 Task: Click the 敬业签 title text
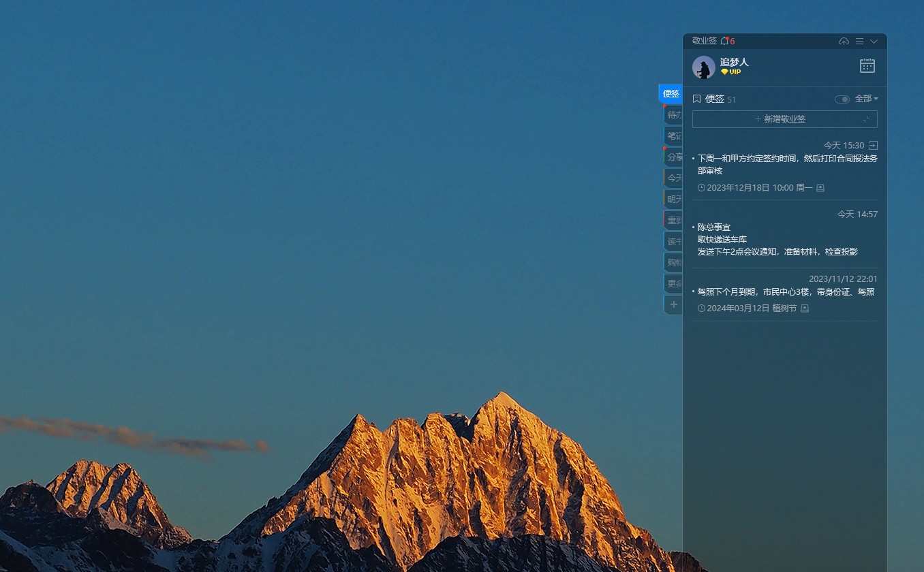pyautogui.click(x=704, y=41)
